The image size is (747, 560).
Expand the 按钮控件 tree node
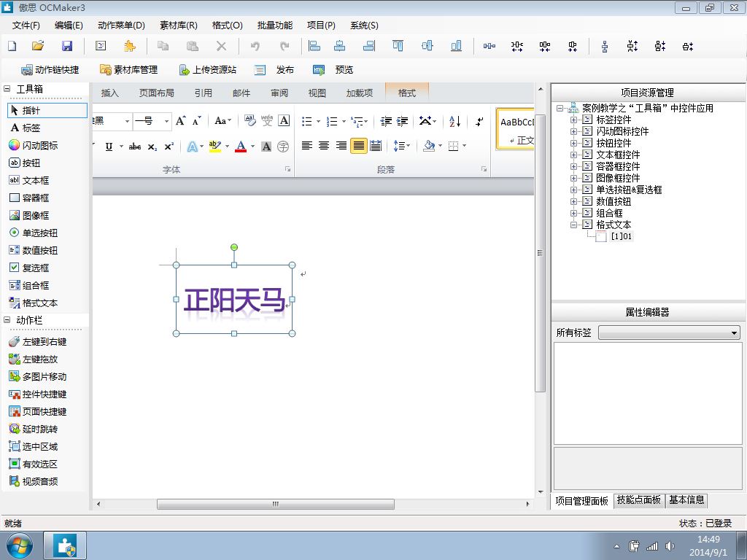point(573,143)
